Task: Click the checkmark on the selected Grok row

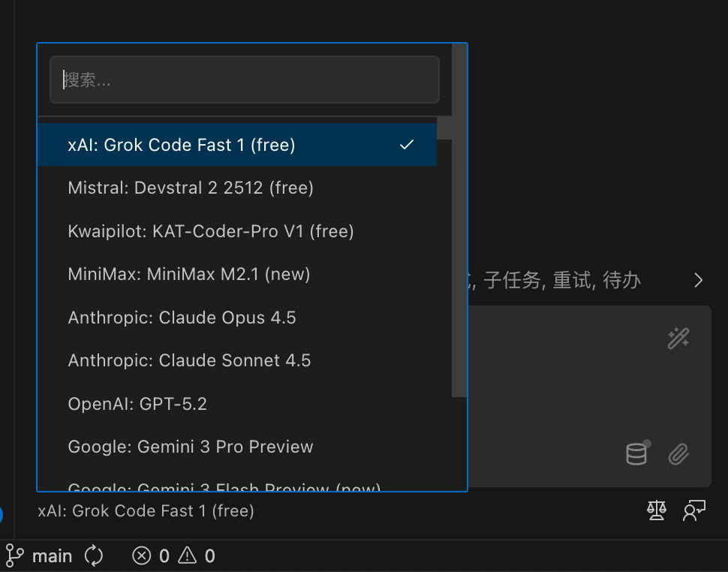Action: click(406, 145)
